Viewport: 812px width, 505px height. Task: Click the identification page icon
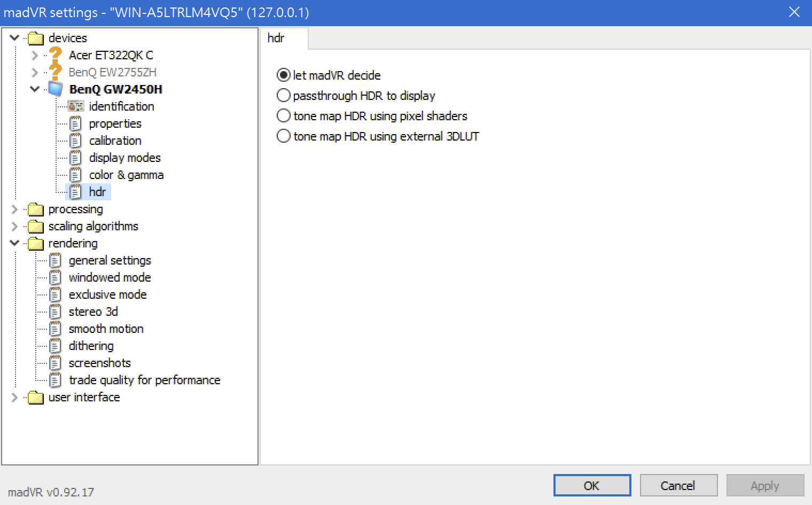pyautogui.click(x=76, y=106)
